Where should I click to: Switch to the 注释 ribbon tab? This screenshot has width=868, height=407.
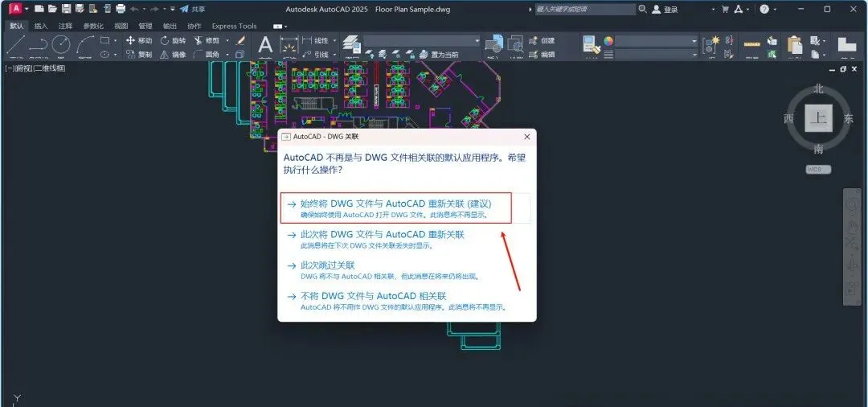tap(65, 26)
